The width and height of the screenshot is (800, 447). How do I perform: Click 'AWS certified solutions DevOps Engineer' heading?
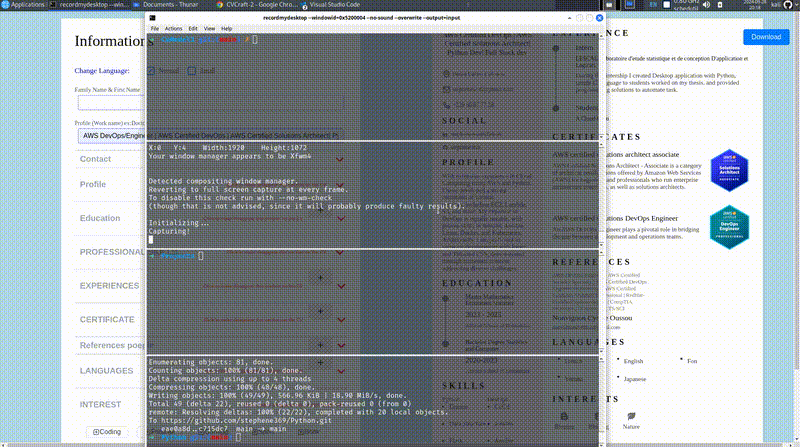[x=615, y=218]
